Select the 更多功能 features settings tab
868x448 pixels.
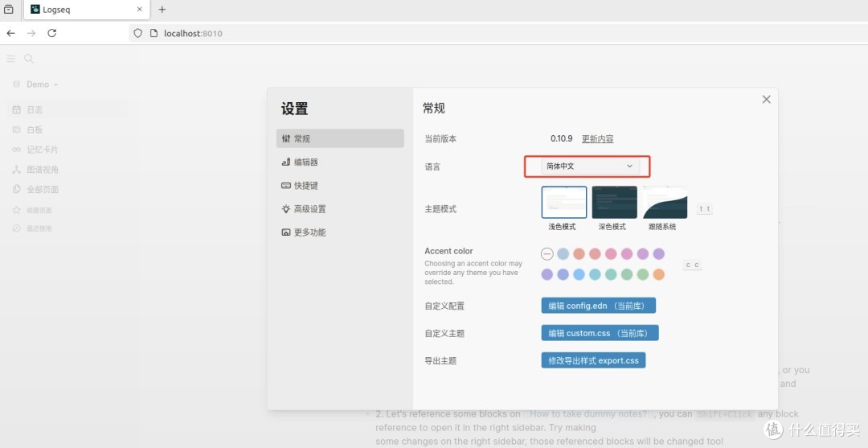(340, 232)
